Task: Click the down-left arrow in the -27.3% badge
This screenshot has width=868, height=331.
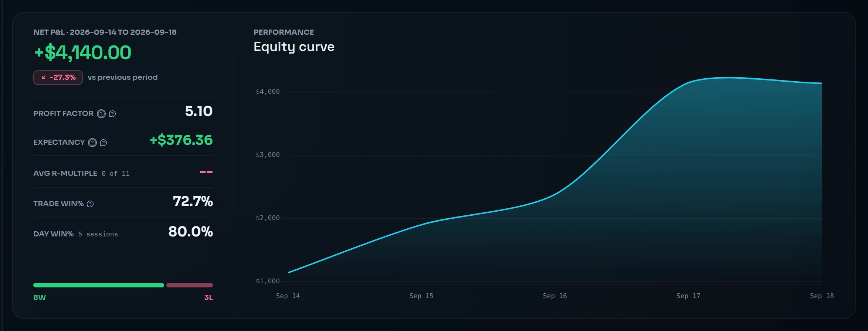Action: point(44,78)
